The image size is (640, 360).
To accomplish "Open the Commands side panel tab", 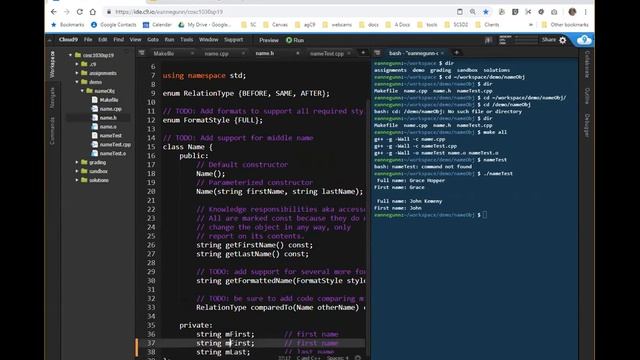I will click(52, 131).
